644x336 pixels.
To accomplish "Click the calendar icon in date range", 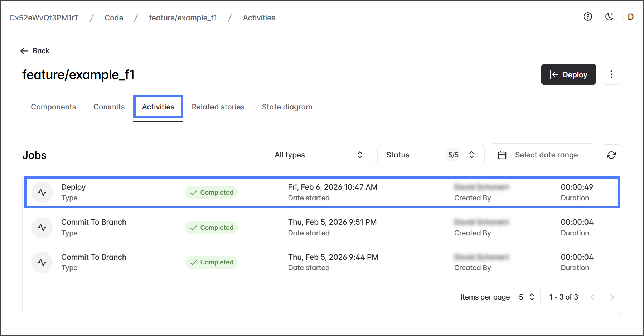I will tap(502, 155).
